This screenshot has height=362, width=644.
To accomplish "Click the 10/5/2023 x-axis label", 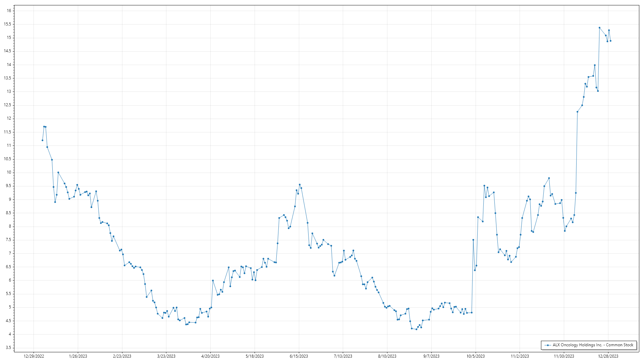I will (475, 356).
